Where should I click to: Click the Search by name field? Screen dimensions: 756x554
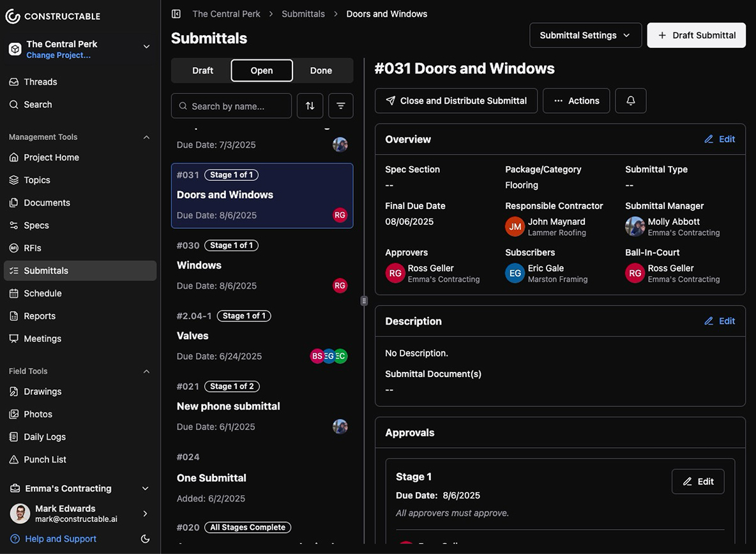pyautogui.click(x=231, y=105)
